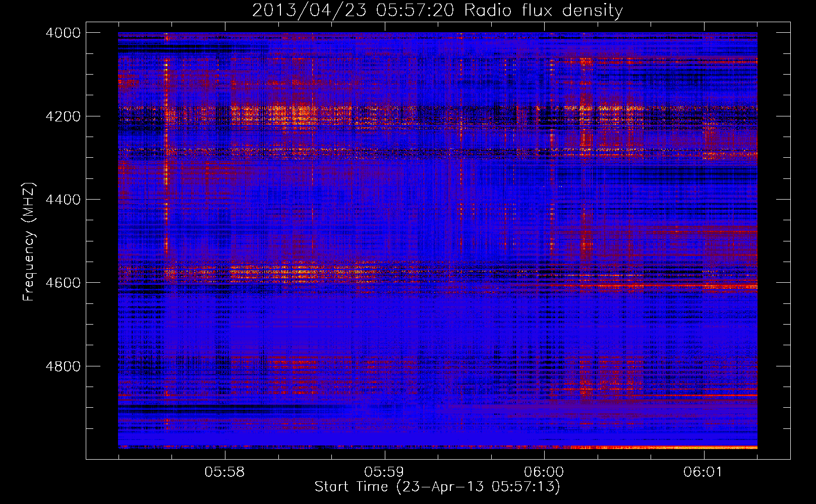Click the '4800' frequency axis label
The width and height of the screenshot is (816, 504).
click(63, 366)
